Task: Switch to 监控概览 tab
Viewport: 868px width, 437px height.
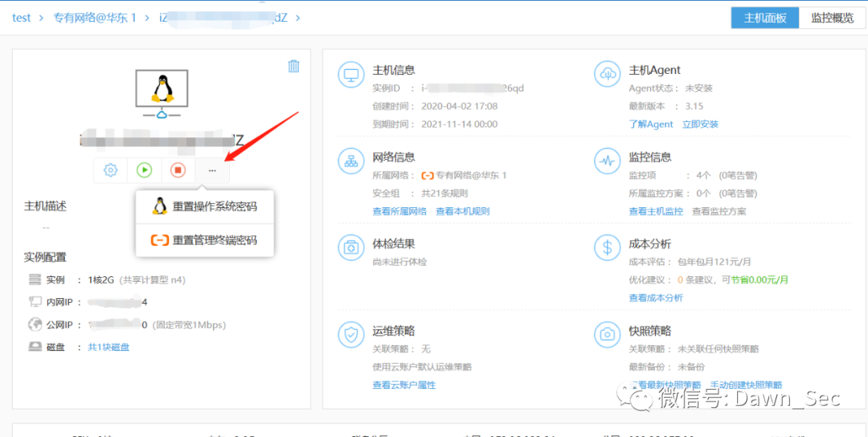Action: point(833,18)
